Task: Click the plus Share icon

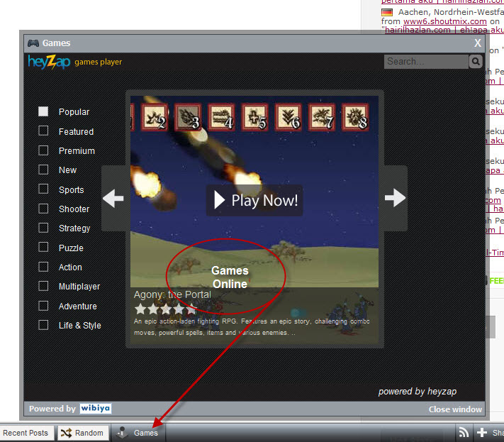Action: pyautogui.click(x=482, y=433)
